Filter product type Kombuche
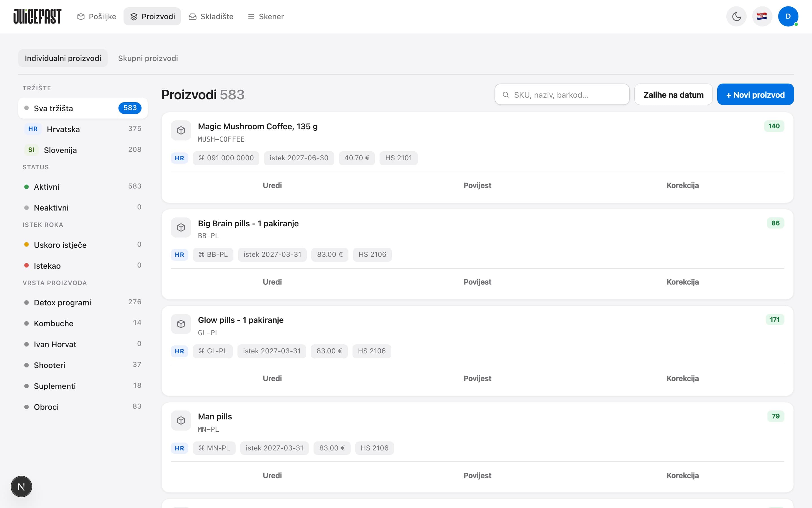The width and height of the screenshot is (812, 508). [x=83, y=323]
